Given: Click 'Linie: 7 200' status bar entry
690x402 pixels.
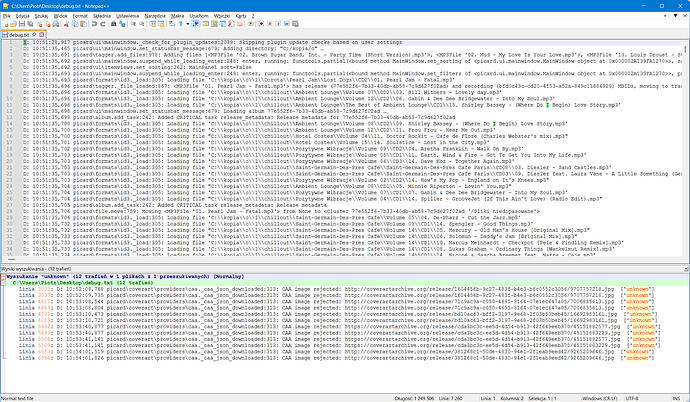Looking at the screenshot, I should (x=450, y=398).
